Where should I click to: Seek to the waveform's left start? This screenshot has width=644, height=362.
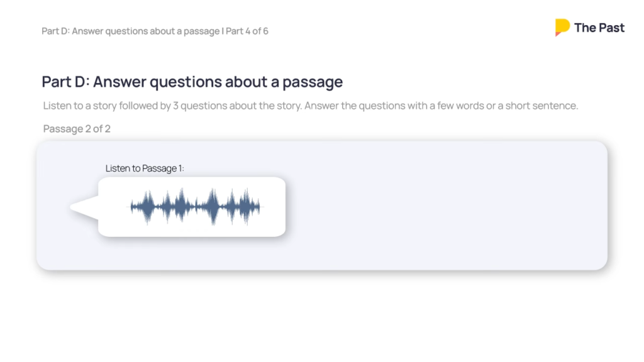(x=132, y=207)
